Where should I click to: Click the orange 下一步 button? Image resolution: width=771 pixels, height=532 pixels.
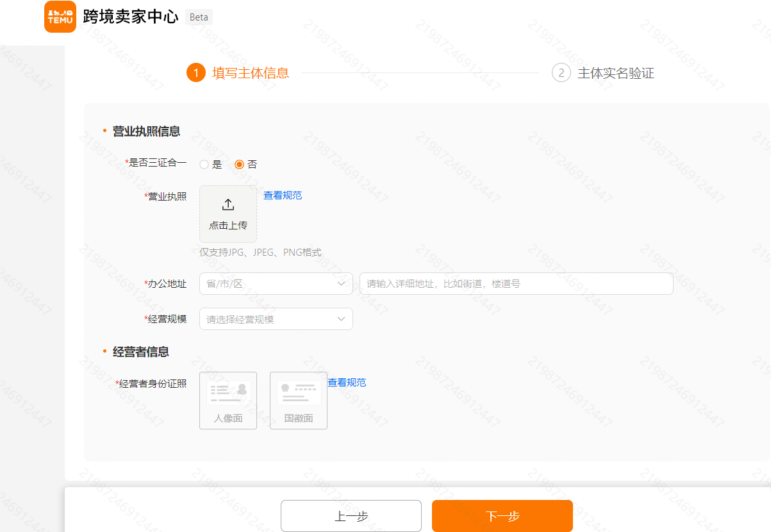coord(502,515)
